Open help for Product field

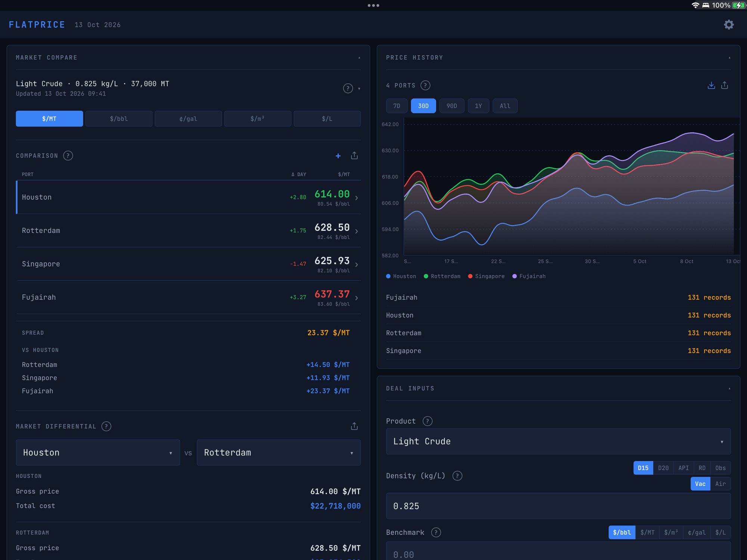pos(428,421)
